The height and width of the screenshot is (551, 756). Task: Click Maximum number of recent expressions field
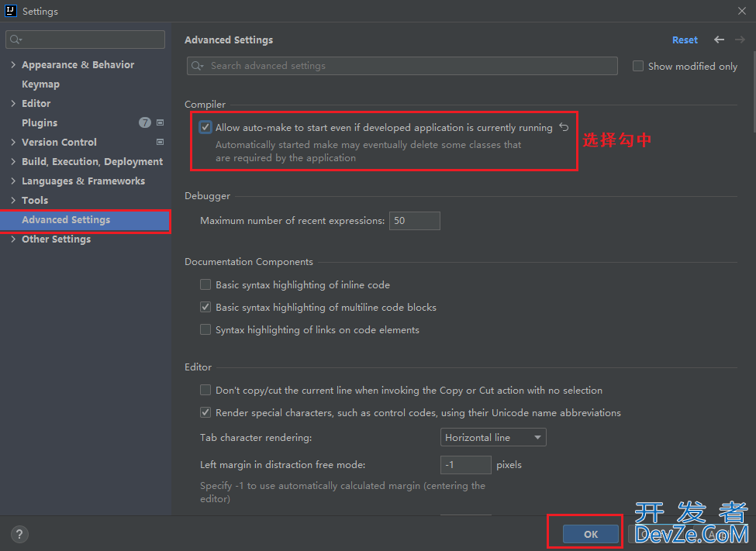(415, 221)
